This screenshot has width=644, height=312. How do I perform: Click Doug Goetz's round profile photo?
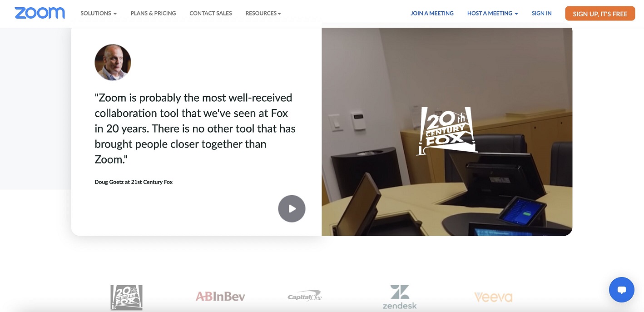pyautogui.click(x=113, y=62)
